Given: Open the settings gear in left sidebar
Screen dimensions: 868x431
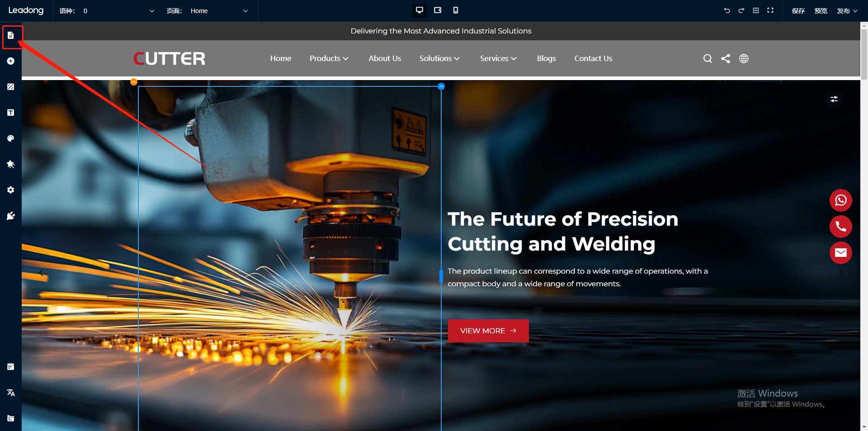Looking at the screenshot, I should [x=11, y=190].
